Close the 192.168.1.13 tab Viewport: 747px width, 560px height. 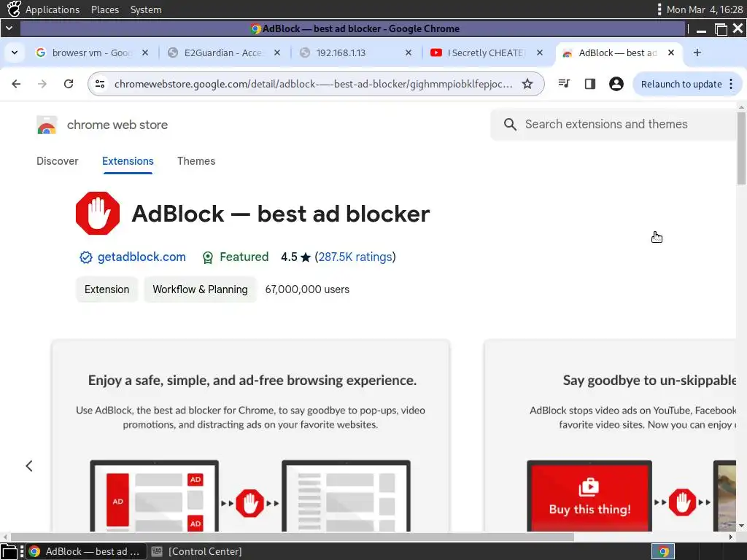click(409, 52)
